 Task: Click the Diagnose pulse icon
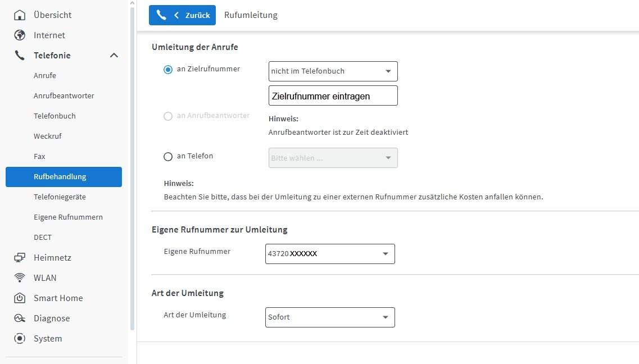[20, 319]
